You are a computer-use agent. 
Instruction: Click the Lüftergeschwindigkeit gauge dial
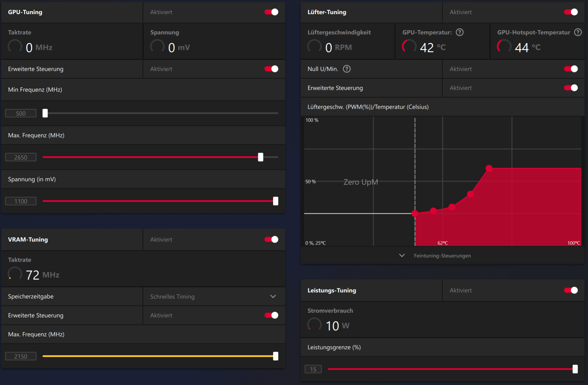pos(315,47)
